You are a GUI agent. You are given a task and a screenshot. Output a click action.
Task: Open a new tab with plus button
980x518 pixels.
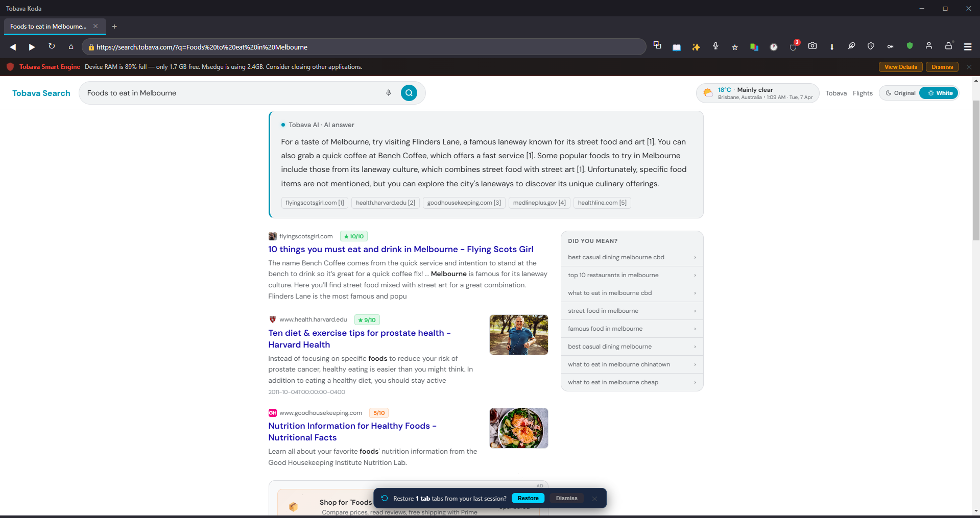pos(114,27)
